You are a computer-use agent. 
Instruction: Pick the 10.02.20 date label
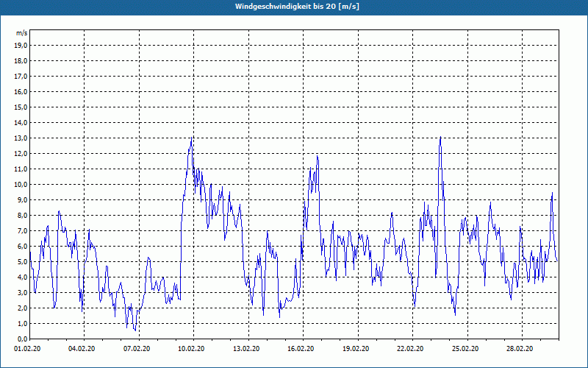coord(192,349)
